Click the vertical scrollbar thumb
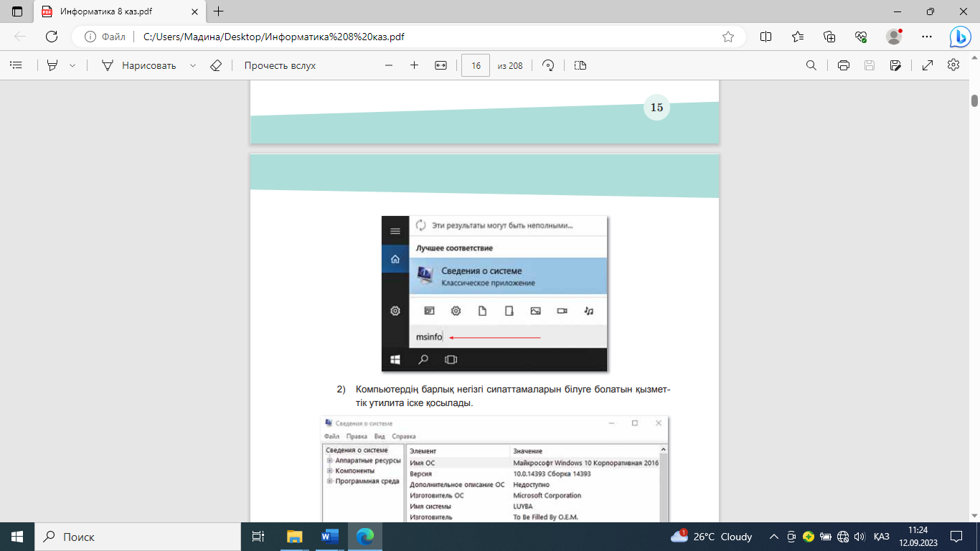 click(x=975, y=101)
